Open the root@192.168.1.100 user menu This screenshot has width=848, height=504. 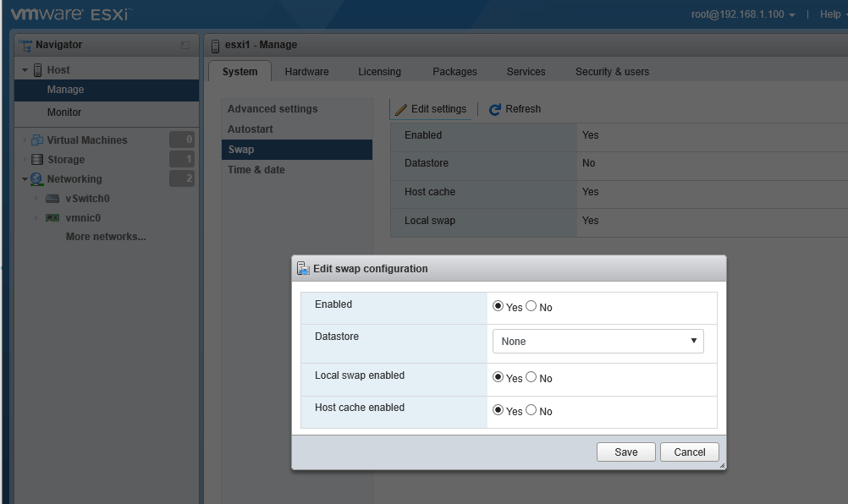(x=743, y=14)
